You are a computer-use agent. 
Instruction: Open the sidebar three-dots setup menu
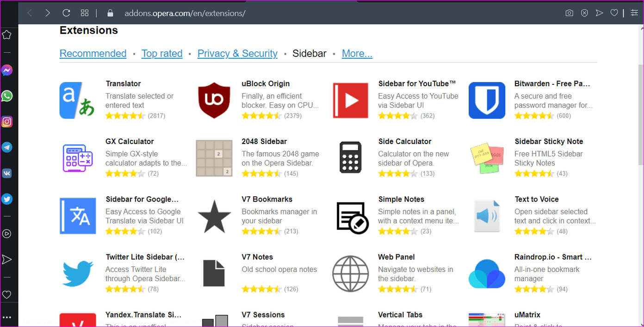pos(6,318)
